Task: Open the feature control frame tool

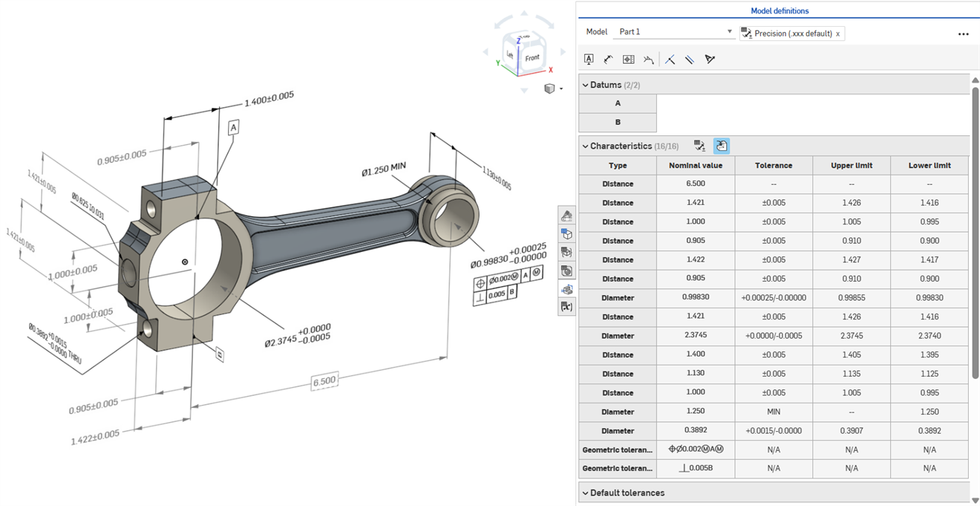Action: coord(628,59)
